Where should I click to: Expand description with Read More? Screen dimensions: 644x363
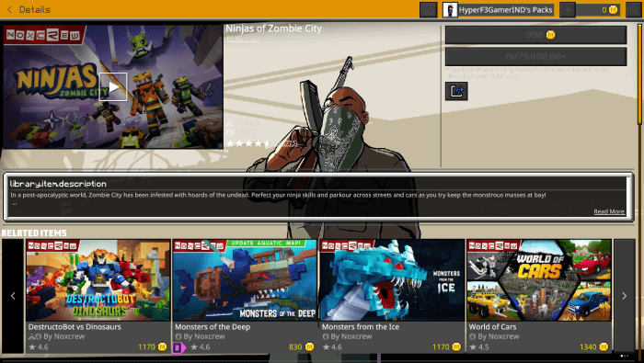tap(609, 211)
